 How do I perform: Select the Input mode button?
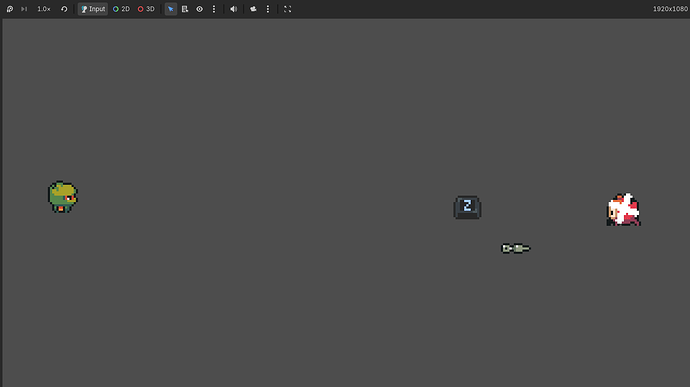click(x=93, y=9)
